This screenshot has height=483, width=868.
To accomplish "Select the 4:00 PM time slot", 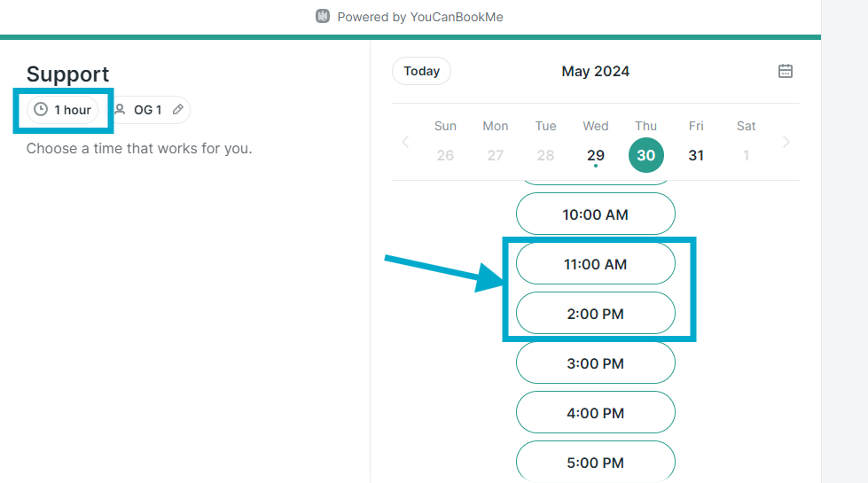I will pos(596,413).
